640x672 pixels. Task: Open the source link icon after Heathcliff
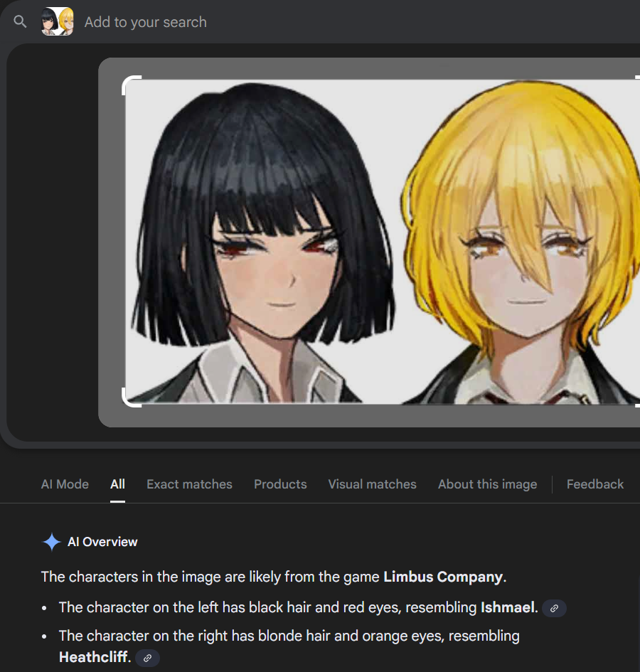pyautogui.click(x=147, y=658)
